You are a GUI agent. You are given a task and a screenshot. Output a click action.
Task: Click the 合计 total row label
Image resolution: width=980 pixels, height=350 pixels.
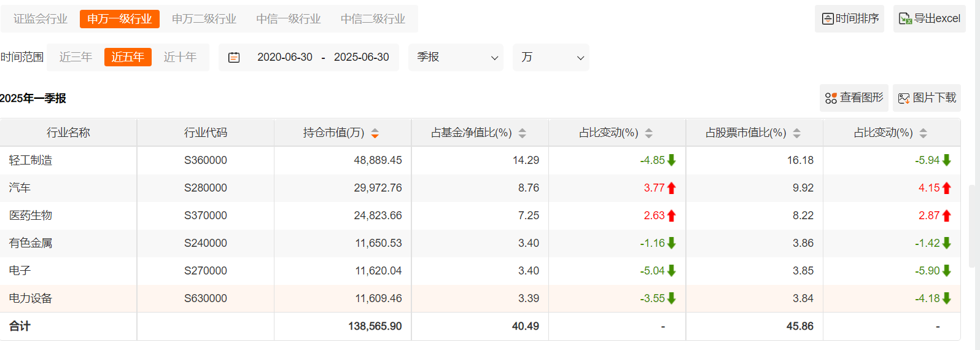tap(20, 326)
